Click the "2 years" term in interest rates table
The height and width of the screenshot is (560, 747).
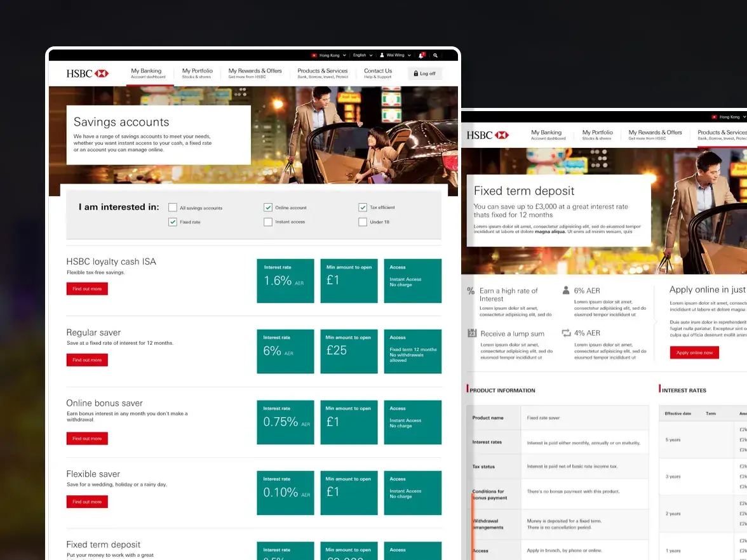click(x=673, y=514)
